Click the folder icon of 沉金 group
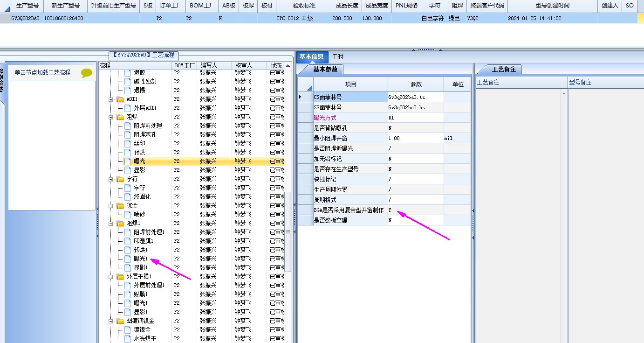The height and width of the screenshot is (343, 644). [x=120, y=205]
